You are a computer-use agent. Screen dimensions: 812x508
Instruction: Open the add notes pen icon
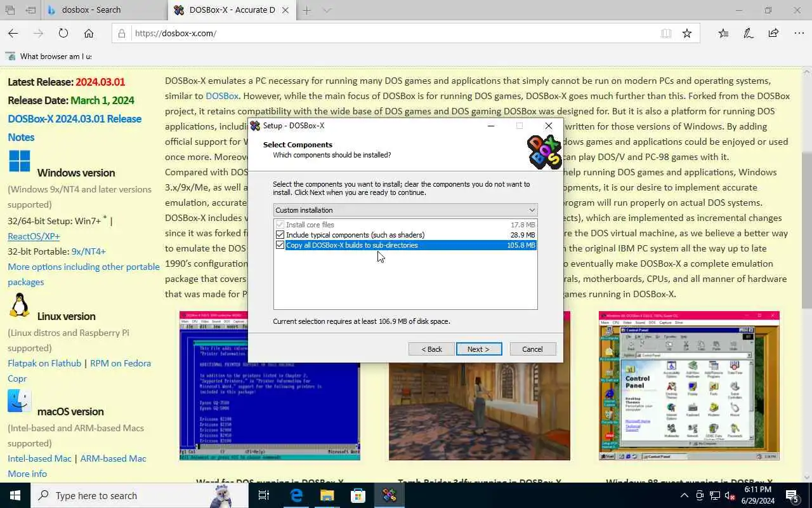[x=749, y=33]
